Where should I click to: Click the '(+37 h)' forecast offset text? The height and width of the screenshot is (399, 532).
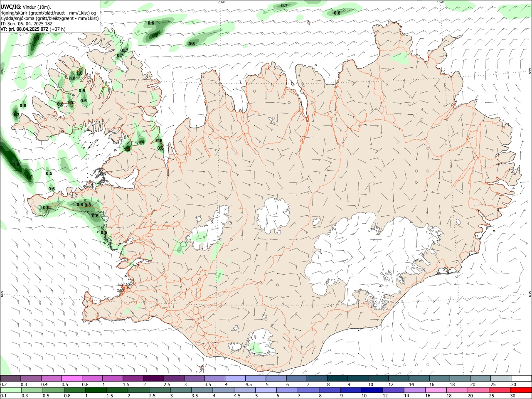click(57, 29)
